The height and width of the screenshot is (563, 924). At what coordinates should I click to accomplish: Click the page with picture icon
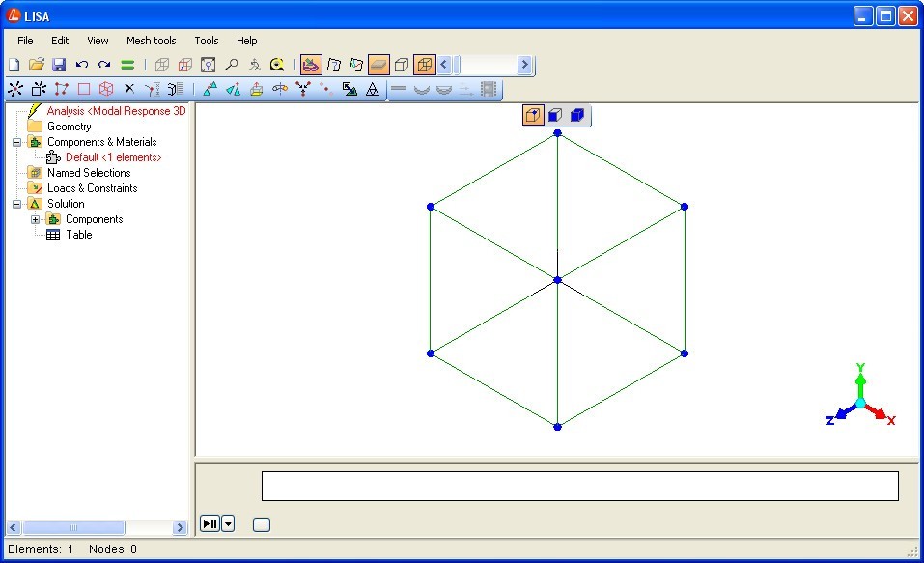click(356, 65)
